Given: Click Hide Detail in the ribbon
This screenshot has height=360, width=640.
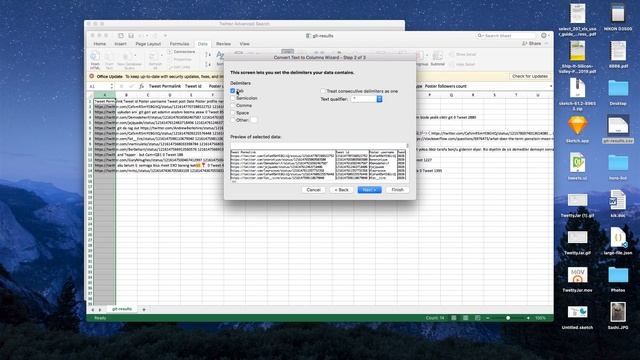Looking at the screenshot, I should point(462,64).
